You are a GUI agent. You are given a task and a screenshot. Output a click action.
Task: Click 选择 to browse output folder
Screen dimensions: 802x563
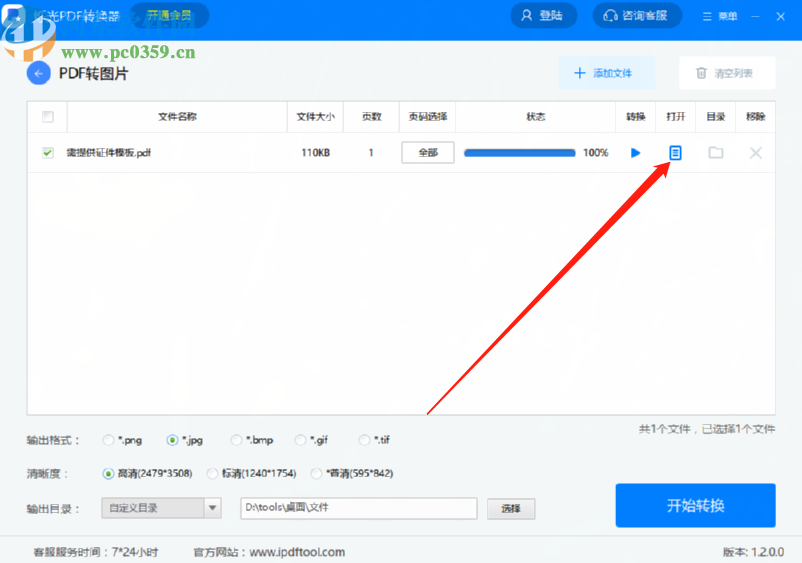click(511, 508)
